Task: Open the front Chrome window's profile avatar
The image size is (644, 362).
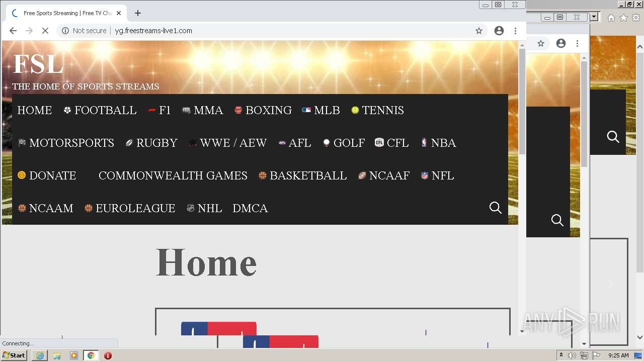Action: coord(499,31)
